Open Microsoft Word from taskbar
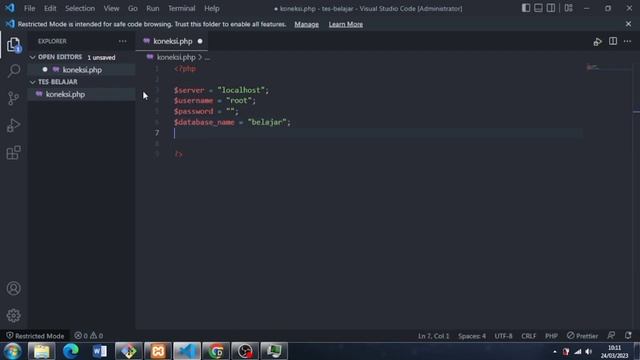 100,351
